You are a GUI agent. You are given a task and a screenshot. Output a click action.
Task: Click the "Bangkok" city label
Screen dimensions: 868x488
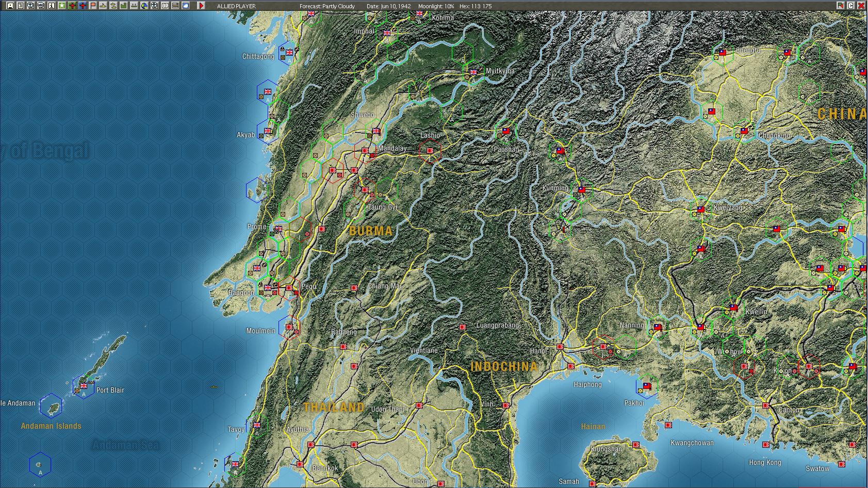(325, 468)
